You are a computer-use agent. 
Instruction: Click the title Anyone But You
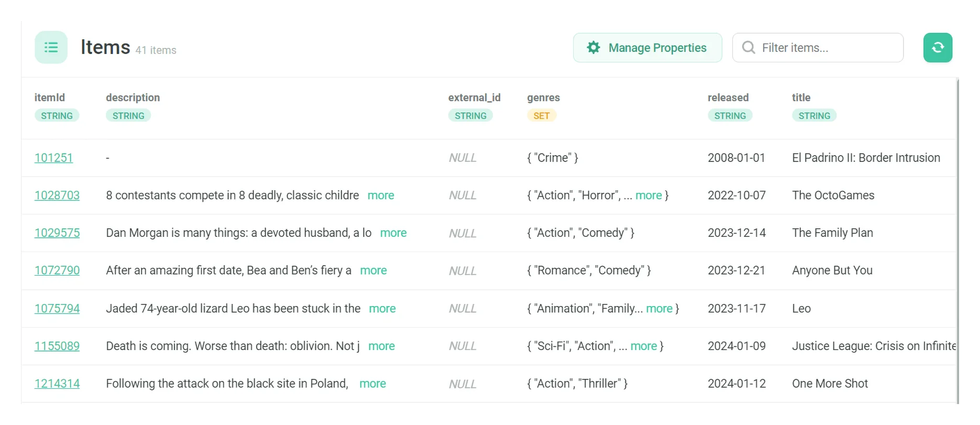pyautogui.click(x=832, y=270)
